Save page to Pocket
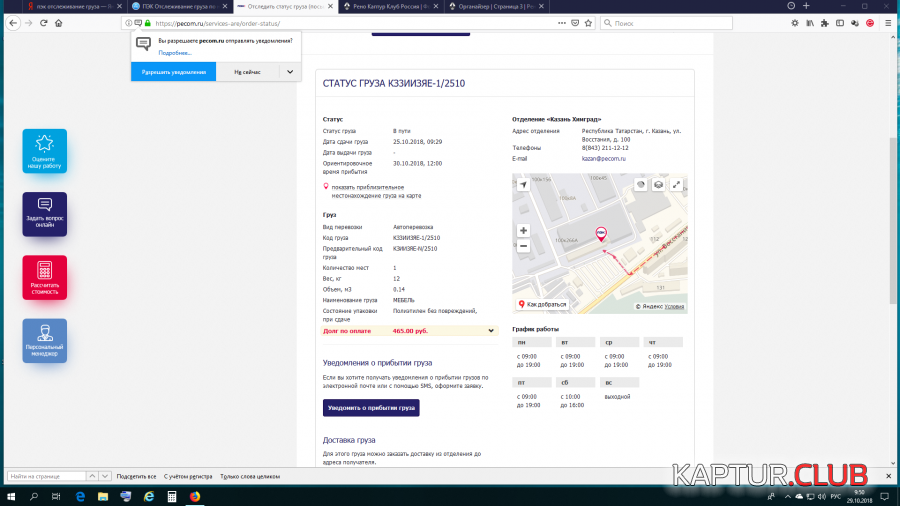The image size is (900, 506). (x=575, y=23)
